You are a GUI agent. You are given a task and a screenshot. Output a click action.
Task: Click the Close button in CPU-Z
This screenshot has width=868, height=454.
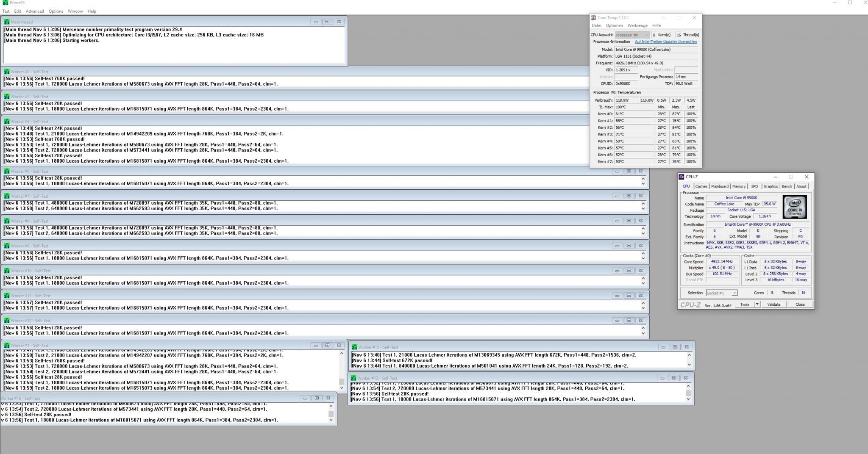click(x=800, y=304)
